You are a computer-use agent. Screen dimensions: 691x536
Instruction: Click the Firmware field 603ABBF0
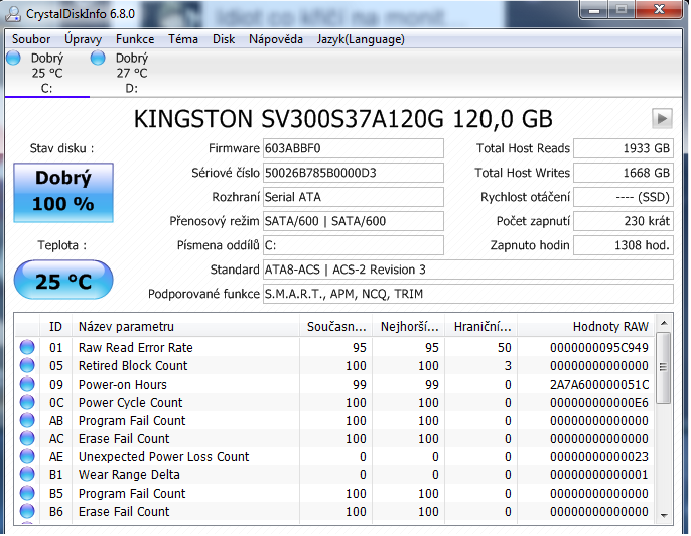pyautogui.click(x=353, y=148)
